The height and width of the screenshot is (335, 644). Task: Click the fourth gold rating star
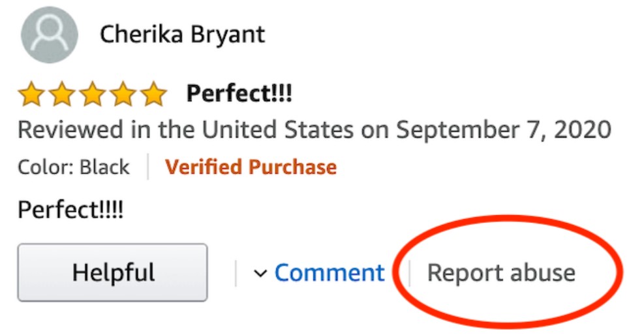tap(123, 95)
